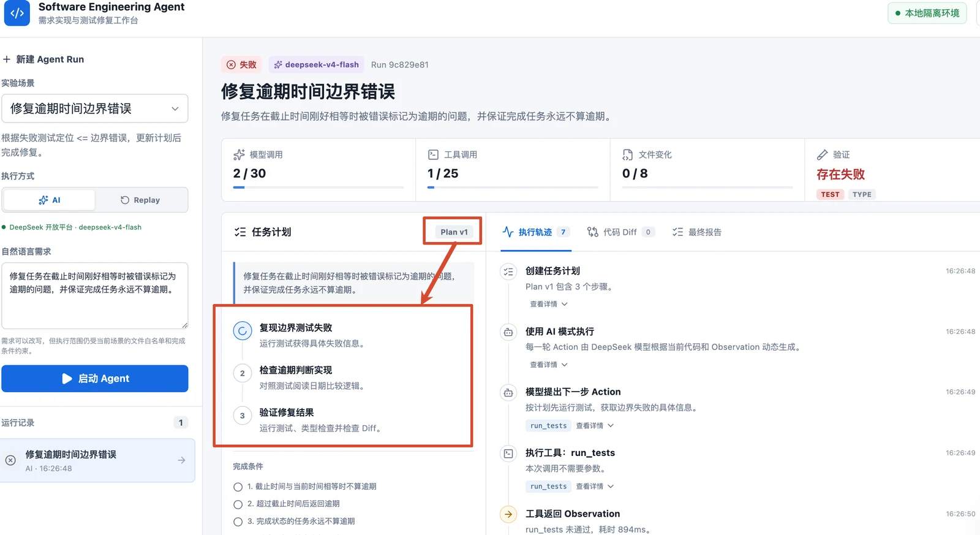Click the 本地隔离环境 status badge
The width and height of the screenshot is (980, 535).
[927, 13]
